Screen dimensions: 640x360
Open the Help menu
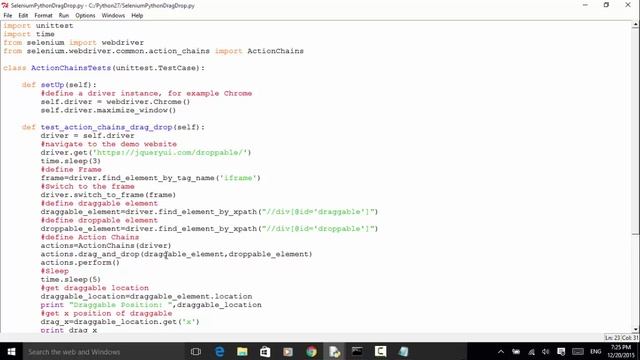137,16
